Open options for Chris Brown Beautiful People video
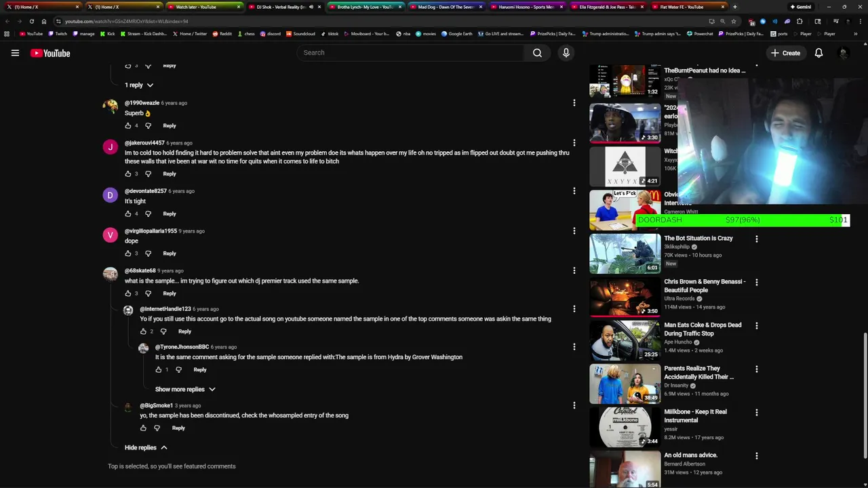868x488 pixels. click(757, 282)
